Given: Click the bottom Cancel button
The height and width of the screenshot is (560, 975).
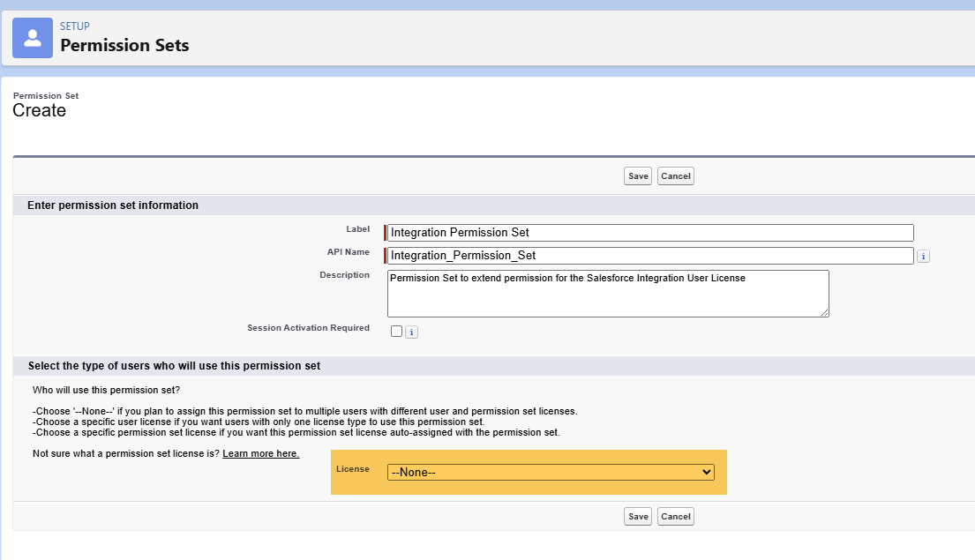Looking at the screenshot, I should [675, 516].
